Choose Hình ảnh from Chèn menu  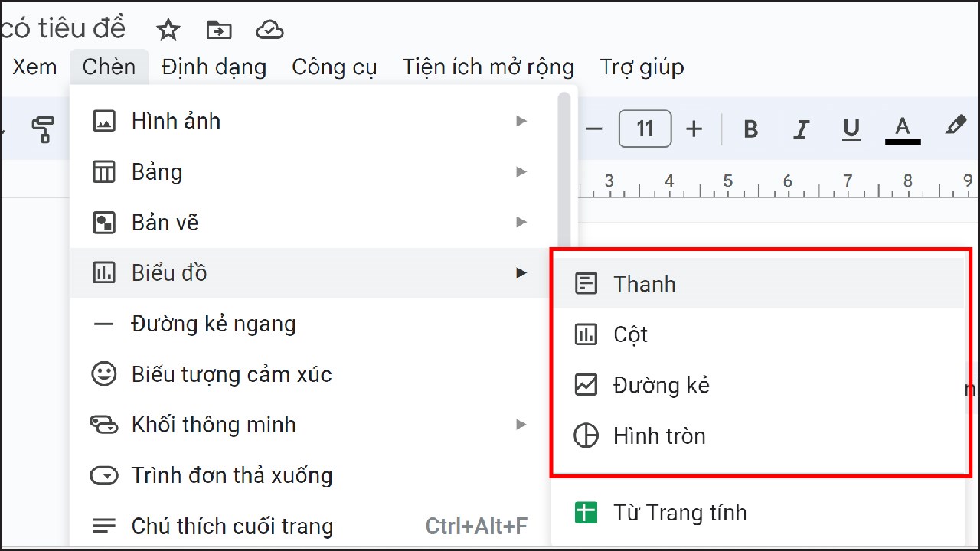[314, 121]
